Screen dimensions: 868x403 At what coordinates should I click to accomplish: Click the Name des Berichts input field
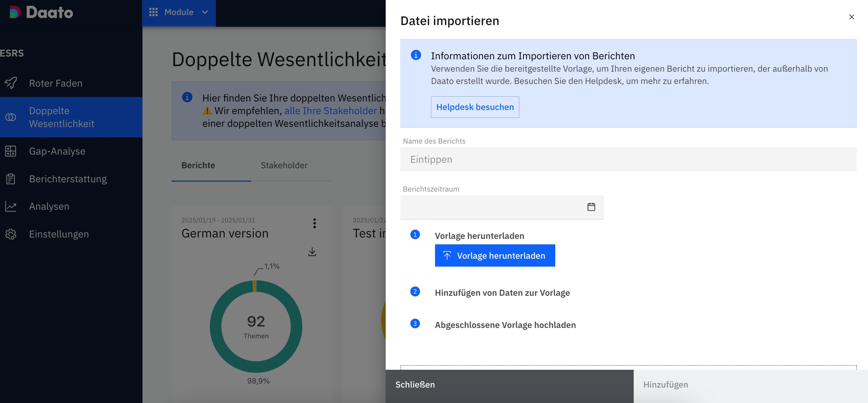coord(628,159)
